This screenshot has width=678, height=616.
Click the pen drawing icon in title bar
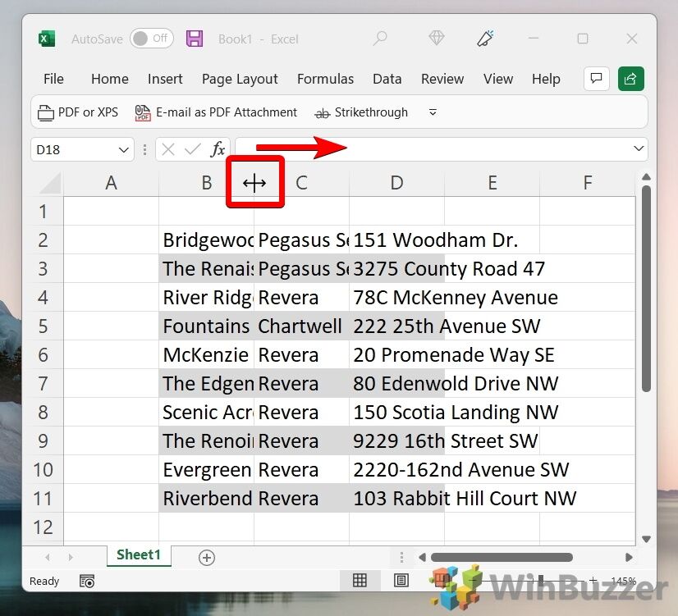coord(486,39)
